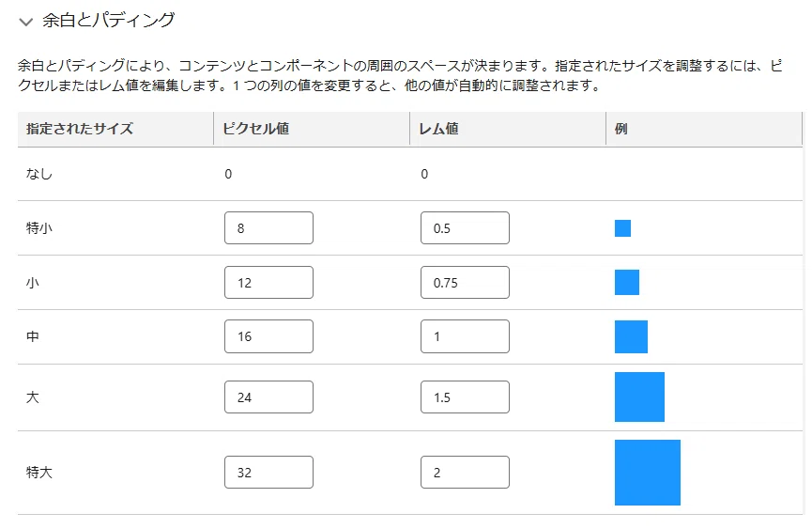
Task: Click the 特小 pixel value field showing 8
Action: pos(268,228)
